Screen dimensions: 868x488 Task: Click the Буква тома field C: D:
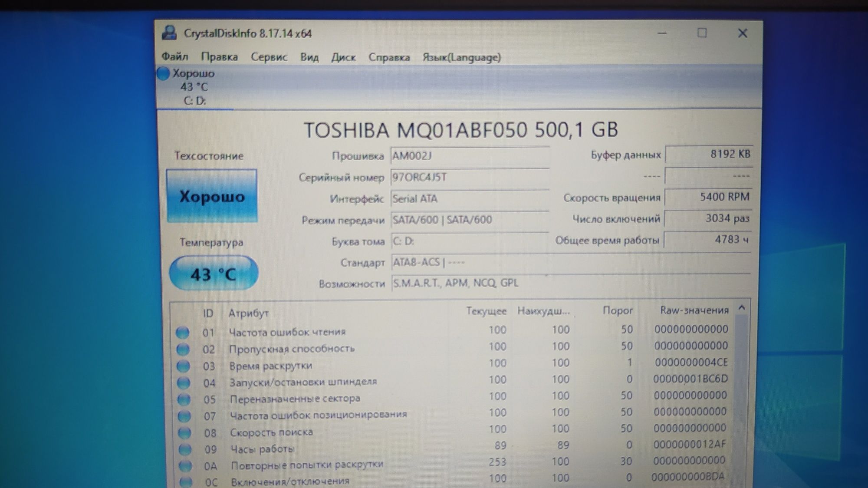pos(470,241)
